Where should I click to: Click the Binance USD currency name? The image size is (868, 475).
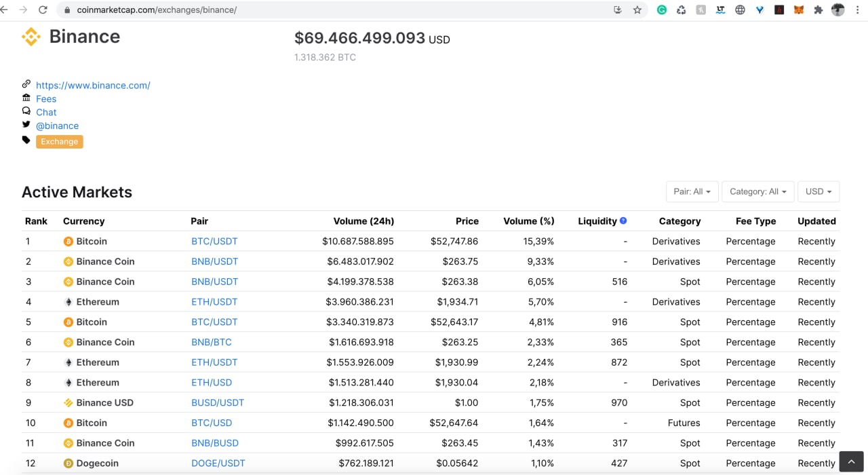(x=105, y=403)
